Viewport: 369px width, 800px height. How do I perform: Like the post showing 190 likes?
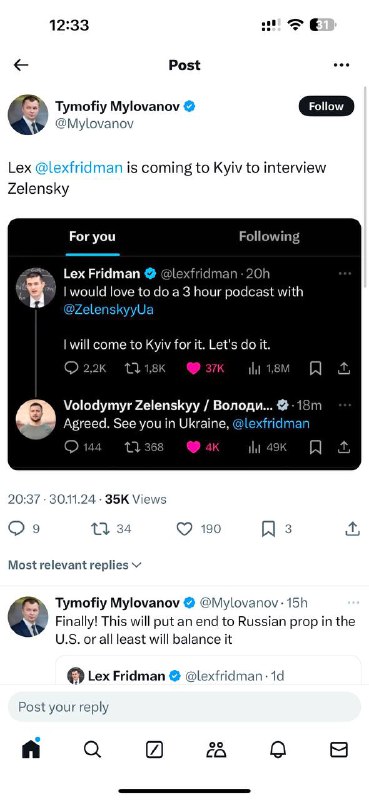click(x=199, y=529)
